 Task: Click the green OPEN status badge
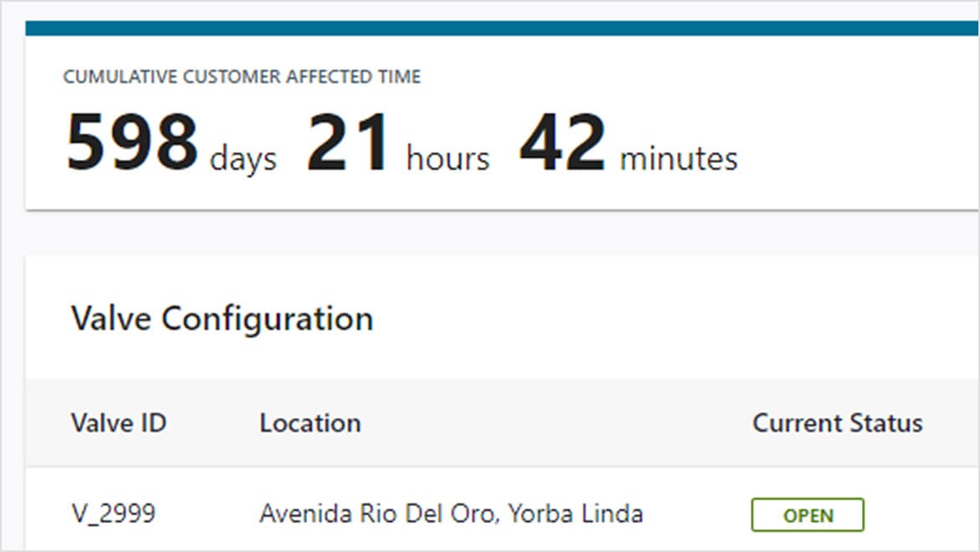pos(807,515)
